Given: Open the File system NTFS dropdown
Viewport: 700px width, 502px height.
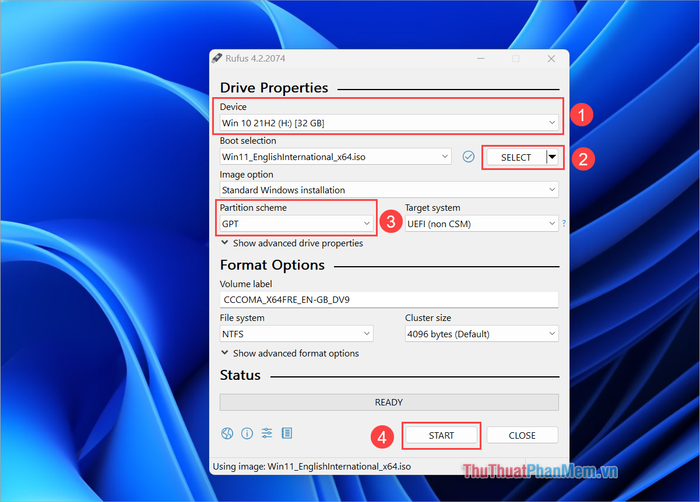Looking at the screenshot, I should 296,334.
